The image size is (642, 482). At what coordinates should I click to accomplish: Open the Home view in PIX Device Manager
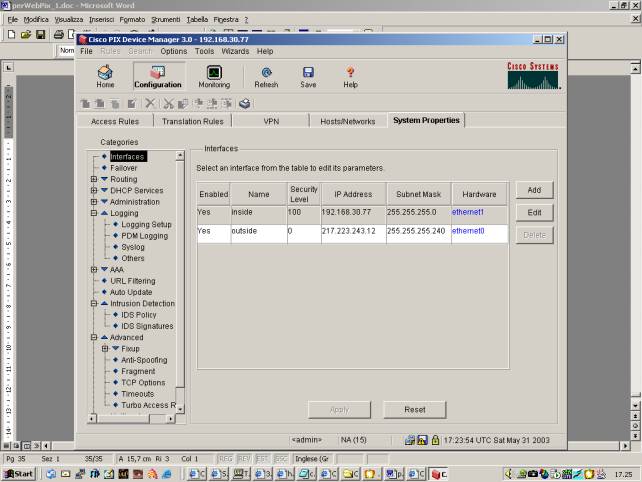pyautogui.click(x=105, y=77)
